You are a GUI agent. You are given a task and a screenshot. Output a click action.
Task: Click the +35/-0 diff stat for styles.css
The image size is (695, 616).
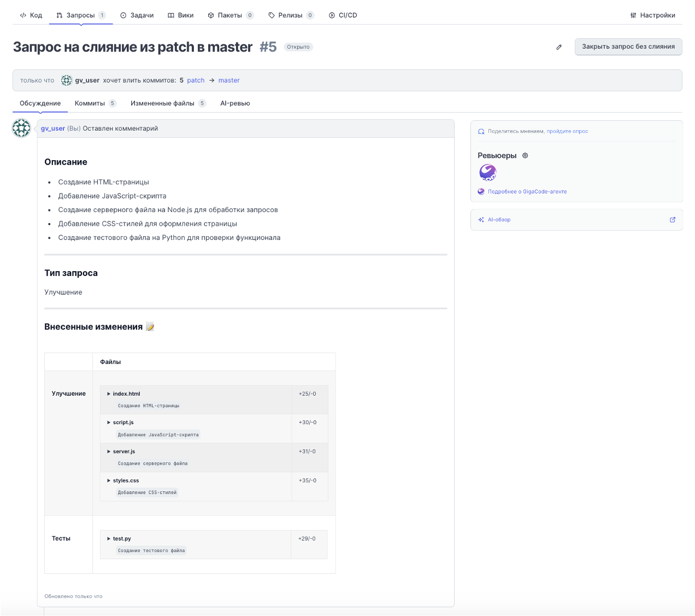308,480
